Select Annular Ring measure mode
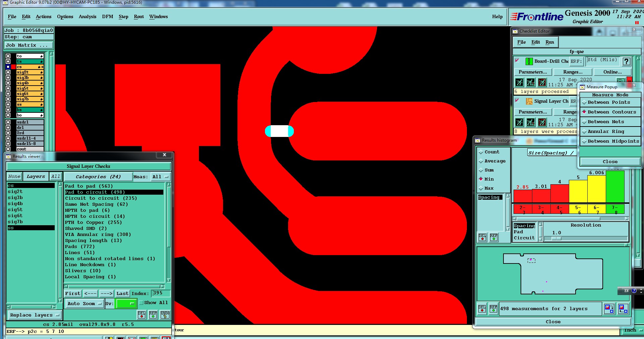The image size is (644, 339). click(610, 132)
